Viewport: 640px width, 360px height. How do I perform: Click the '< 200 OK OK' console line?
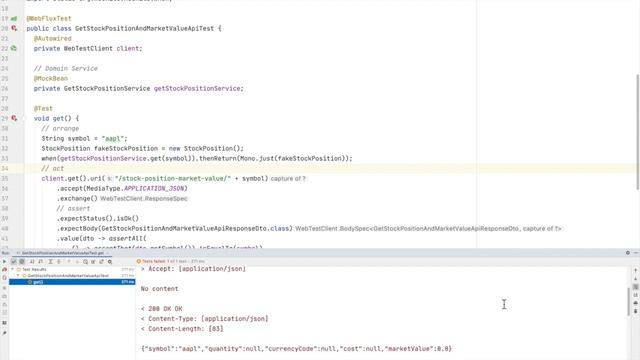tap(162, 309)
